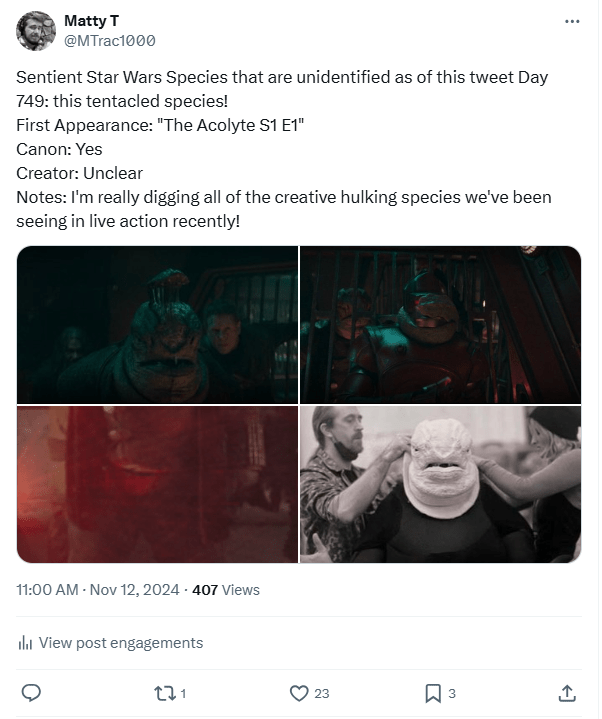
Task: View the top-right tentacled alien image
Action: click(441, 325)
